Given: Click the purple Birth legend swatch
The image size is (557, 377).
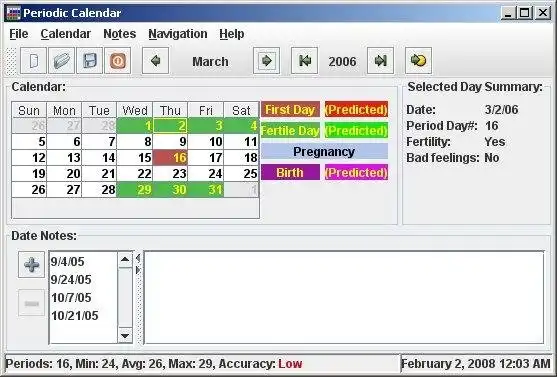Looking at the screenshot, I should pyautogui.click(x=290, y=172).
